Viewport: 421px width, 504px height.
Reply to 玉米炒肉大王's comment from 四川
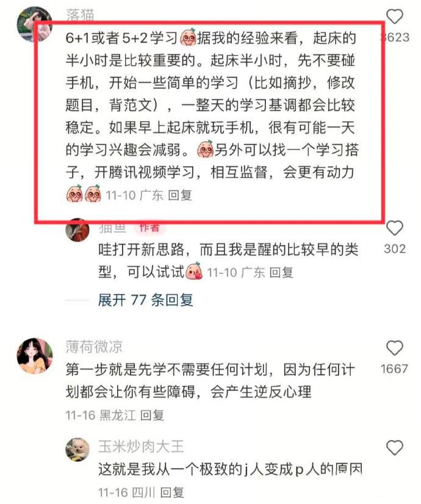[x=172, y=492]
